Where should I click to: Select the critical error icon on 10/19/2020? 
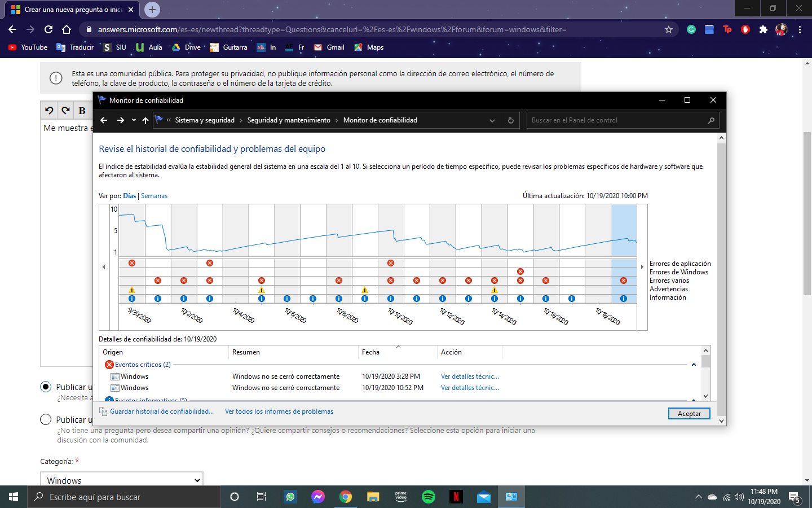tap(624, 281)
